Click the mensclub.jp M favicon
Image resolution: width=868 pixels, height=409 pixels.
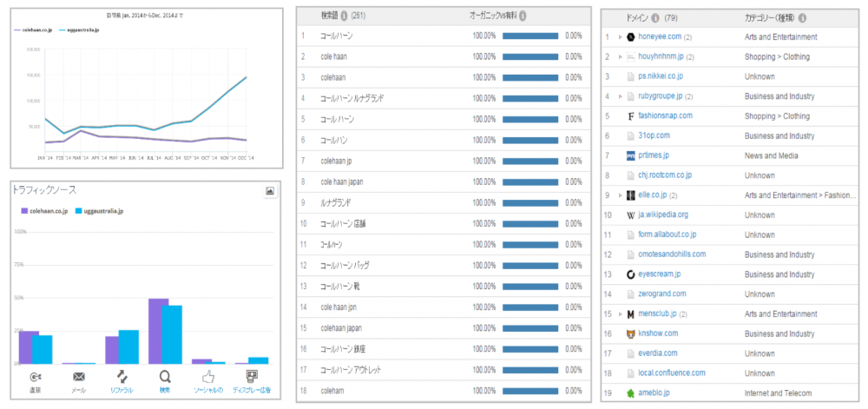pos(630,314)
